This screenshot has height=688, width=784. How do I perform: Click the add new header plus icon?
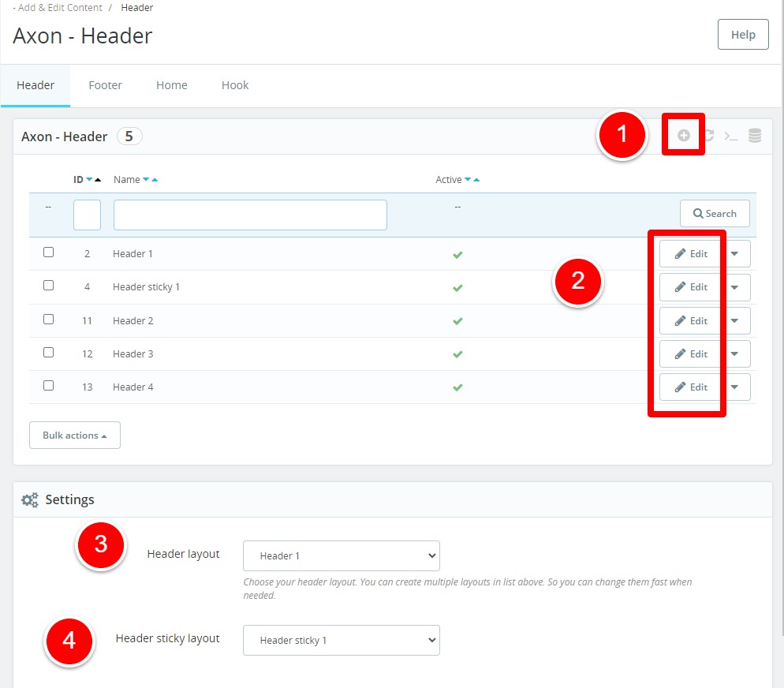(684, 136)
